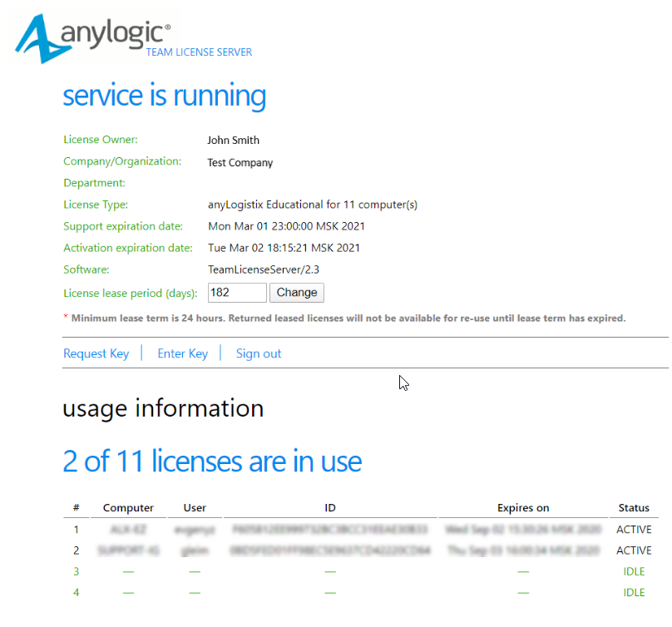Image resolution: width=672 pixels, height=627 pixels.
Task: Click the 'Test Company' value
Action: 240,163
